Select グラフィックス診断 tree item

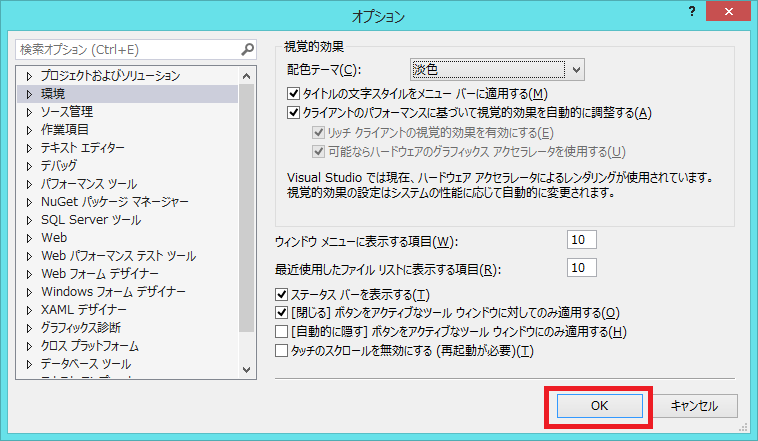coord(81,327)
